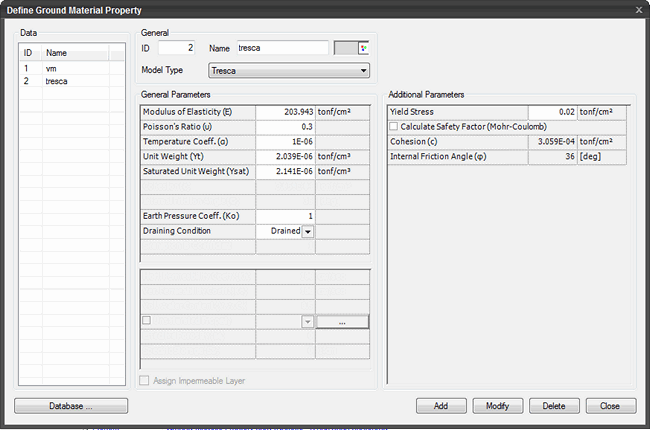Expand the Model Type Tresca dropdown
650x430 pixels.
289,70
